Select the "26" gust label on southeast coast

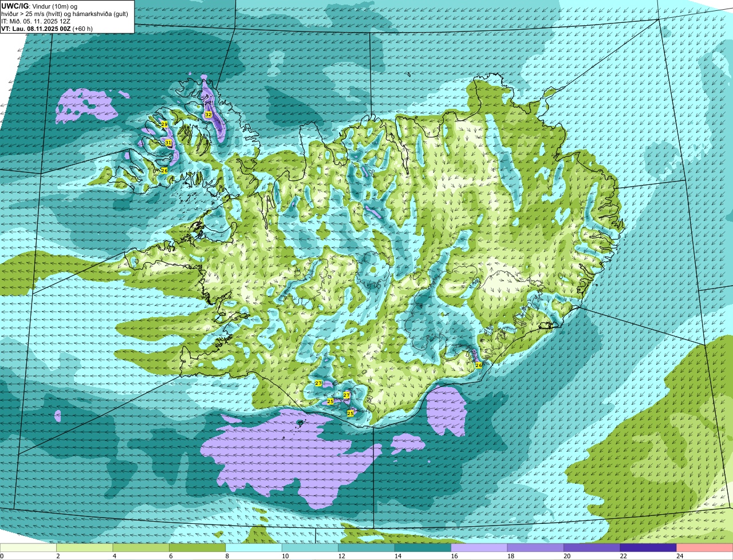pos(479,365)
